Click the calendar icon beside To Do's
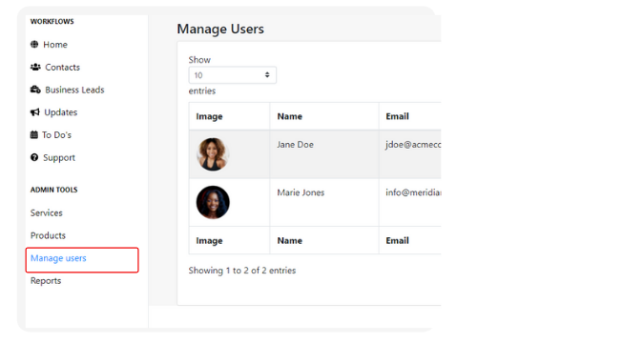Image resolution: width=644 pixels, height=343 pixels. pos(34,134)
